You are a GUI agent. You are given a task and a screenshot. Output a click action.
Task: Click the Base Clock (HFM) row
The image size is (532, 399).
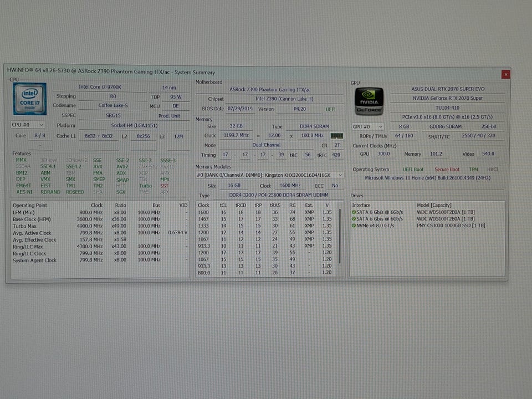[x=100, y=219]
